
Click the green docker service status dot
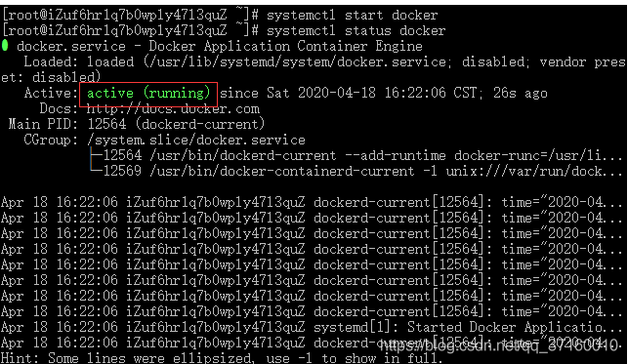pyautogui.click(x=5, y=46)
